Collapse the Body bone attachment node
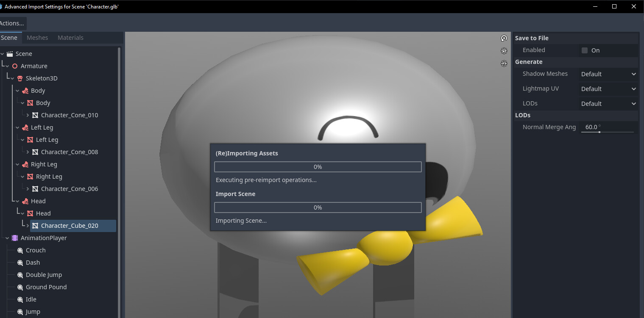Viewport: 644px width, 318px height. (18, 91)
